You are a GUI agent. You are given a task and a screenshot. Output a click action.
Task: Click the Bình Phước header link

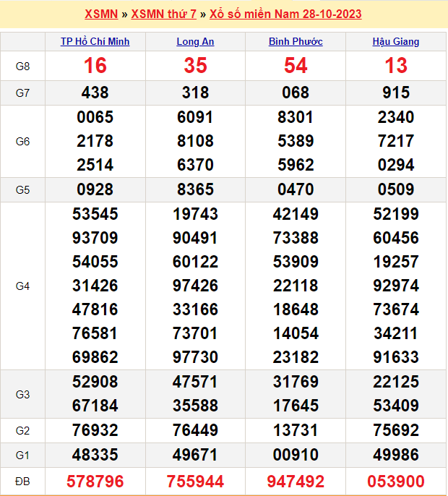(x=296, y=42)
